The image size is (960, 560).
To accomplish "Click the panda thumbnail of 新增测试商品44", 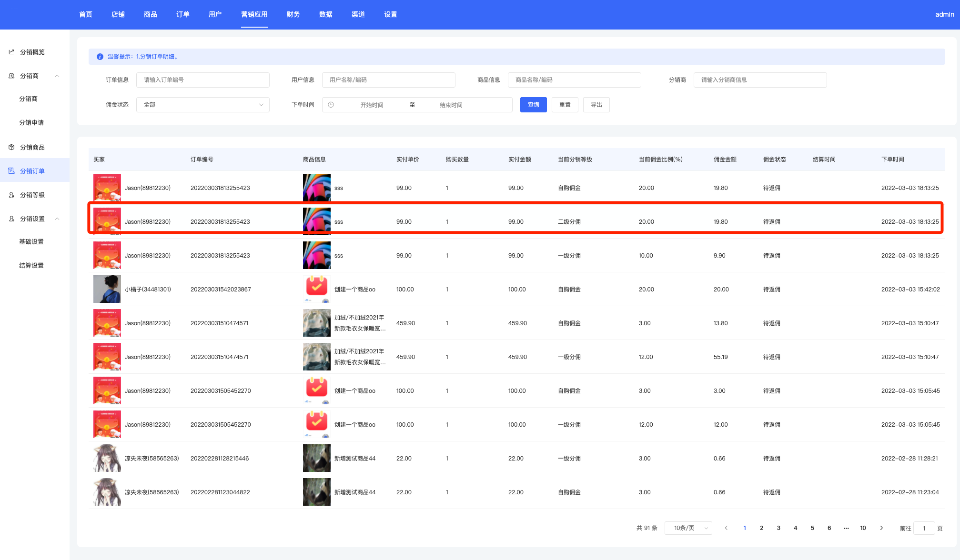I will click(316, 458).
